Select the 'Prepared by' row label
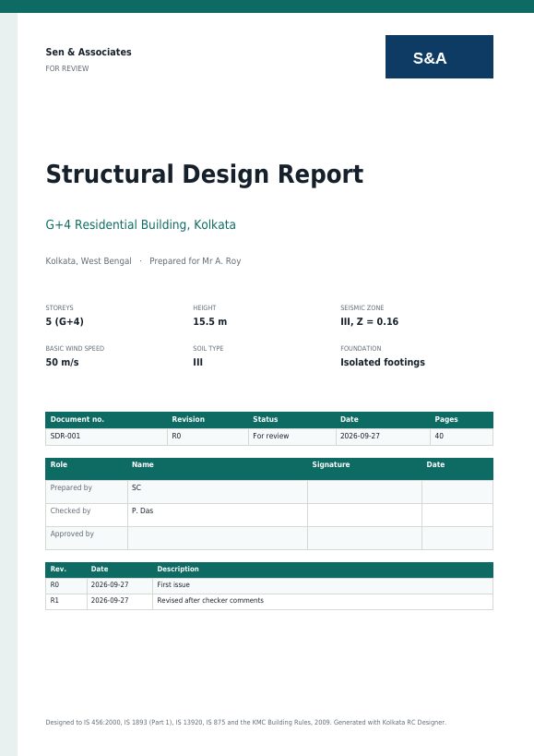 [87, 492]
